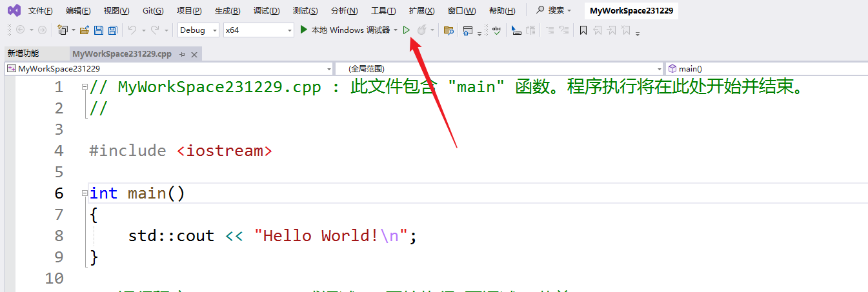
Task: Expand the 全局范围 scope dropdown
Action: pos(659,68)
